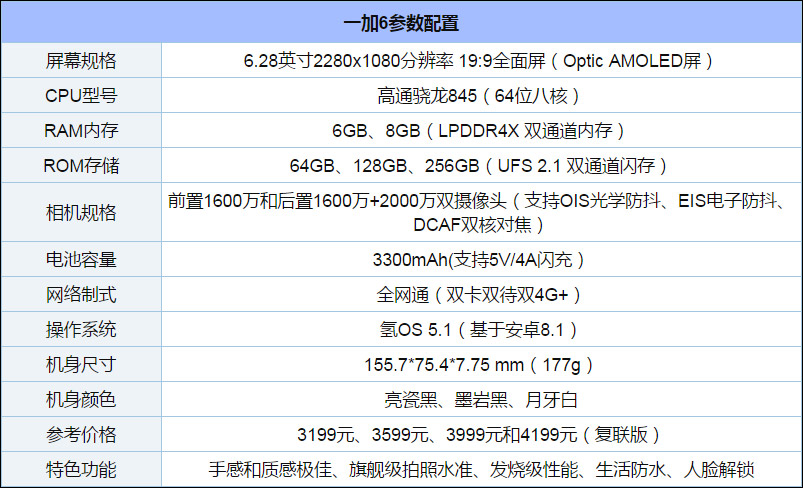The height and width of the screenshot is (488, 803).
Task: Select the 特色功能 label cell
Action: point(81,469)
